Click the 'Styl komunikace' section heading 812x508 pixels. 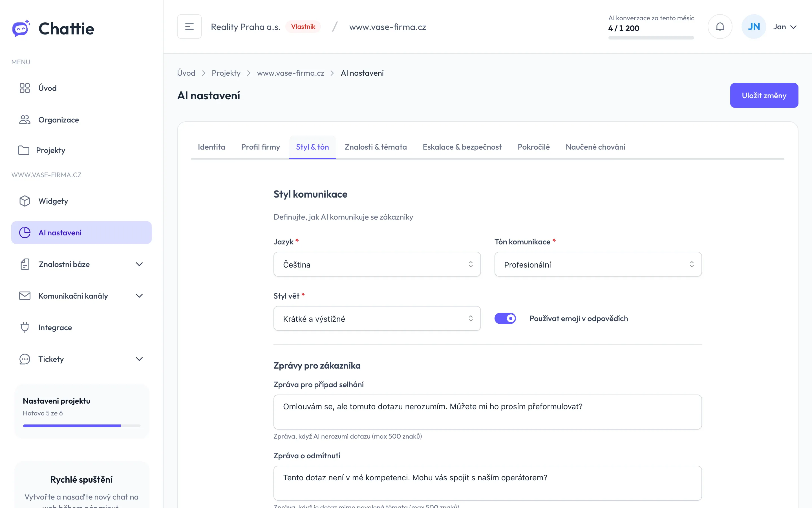click(x=310, y=194)
